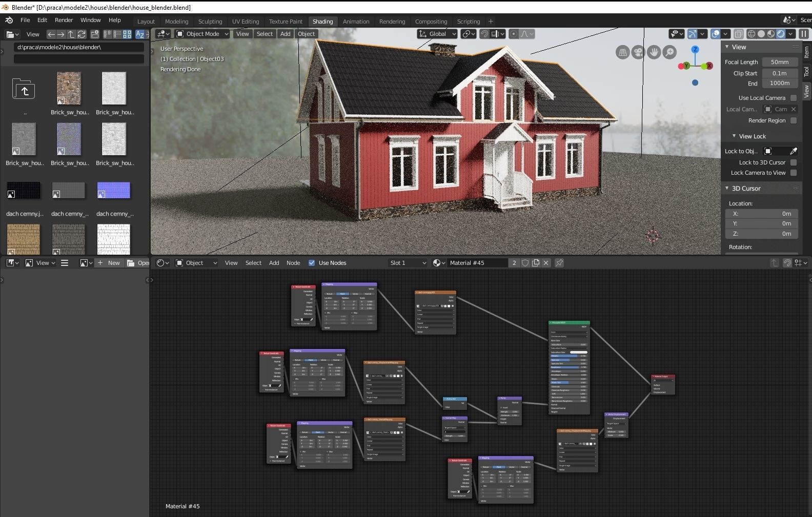Viewport: 812px width, 517px height.
Task: Click the eyedropper next to Lock to Object
Action: [x=794, y=151]
